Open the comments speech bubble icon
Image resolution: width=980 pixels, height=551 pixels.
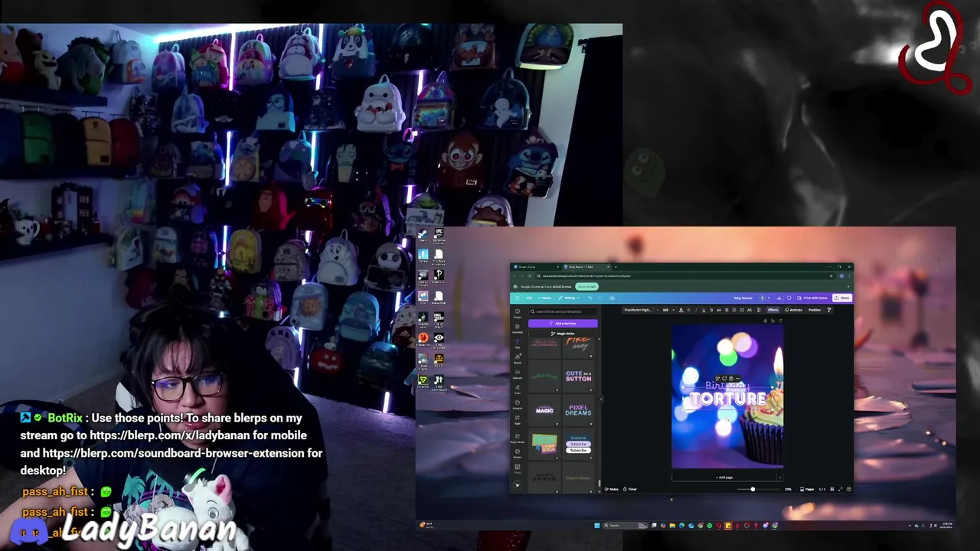tap(789, 298)
